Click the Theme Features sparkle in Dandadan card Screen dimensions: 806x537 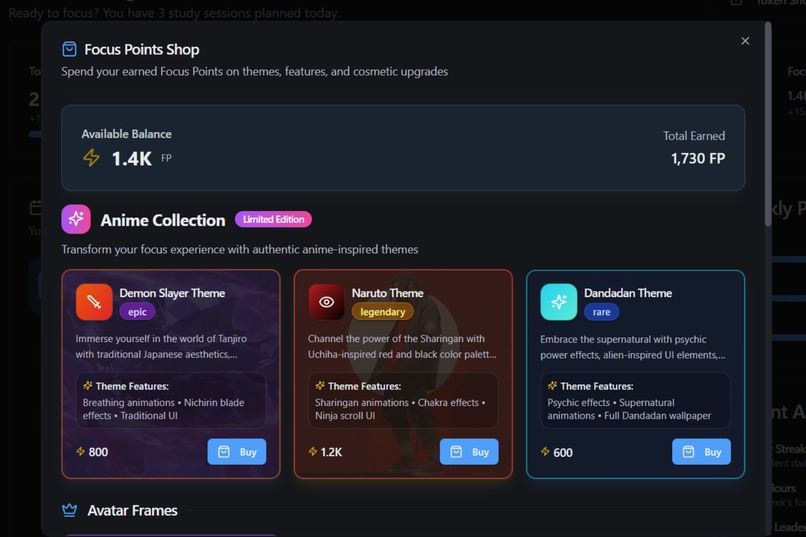(553, 386)
